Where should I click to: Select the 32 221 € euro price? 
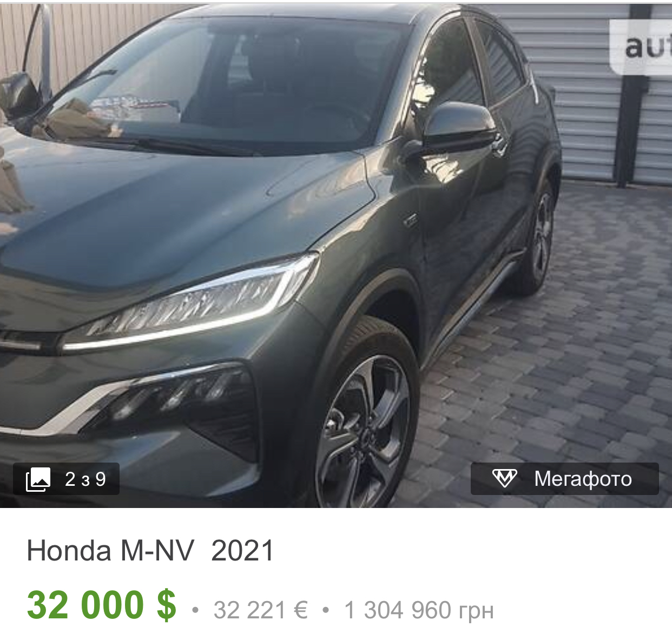[x=261, y=610]
